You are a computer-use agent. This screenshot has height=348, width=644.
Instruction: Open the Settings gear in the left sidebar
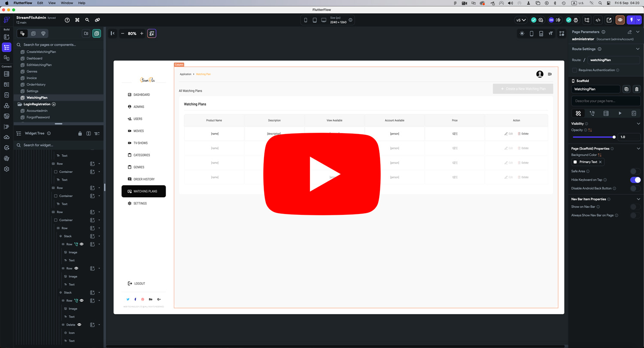pyautogui.click(x=6, y=169)
